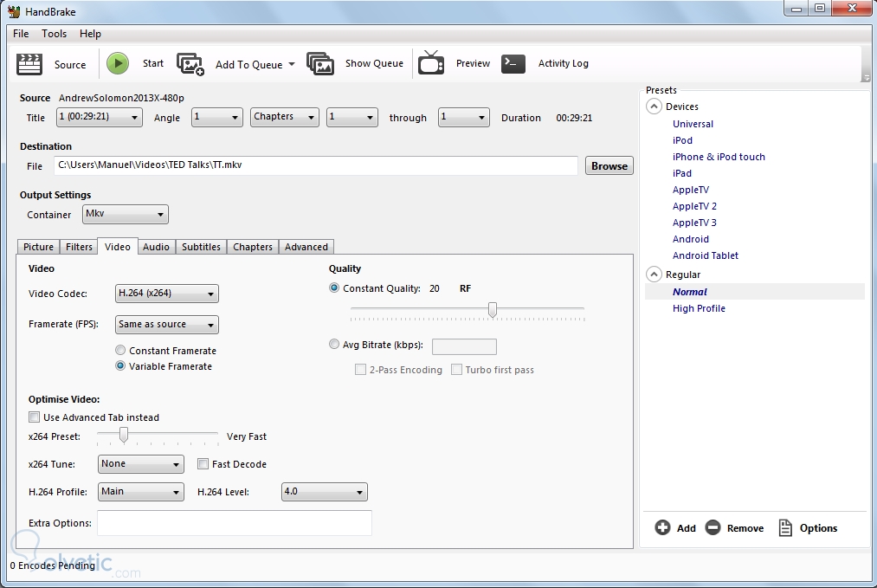Open the Tools menu
Image resolution: width=877 pixels, height=588 pixels.
54,34
